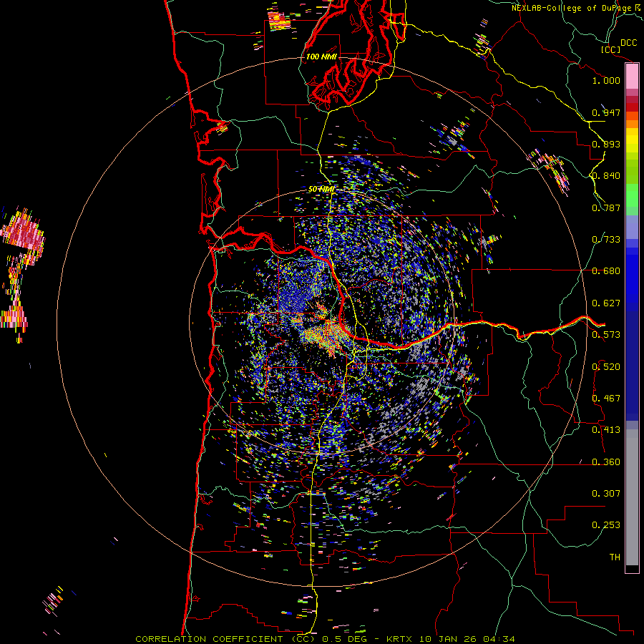Image resolution: width=644 pixels, height=644 pixels.
Task: Click the 0.680 legend value
Action: pos(606,271)
